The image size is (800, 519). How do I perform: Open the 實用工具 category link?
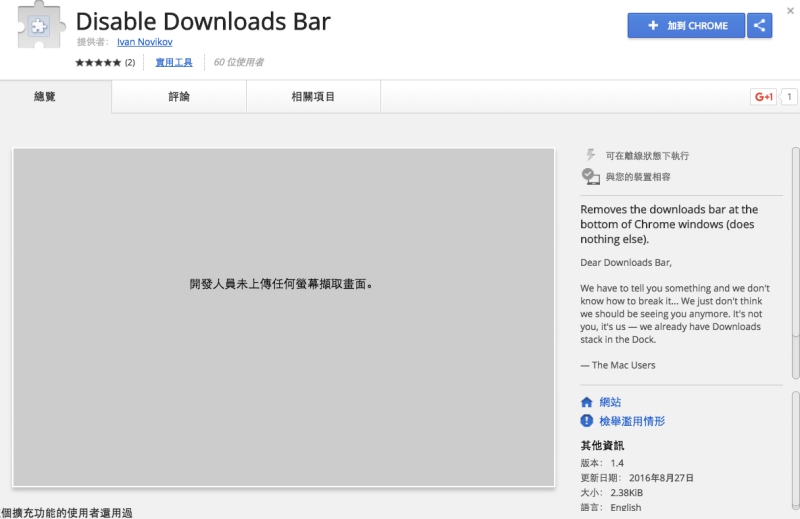[174, 62]
